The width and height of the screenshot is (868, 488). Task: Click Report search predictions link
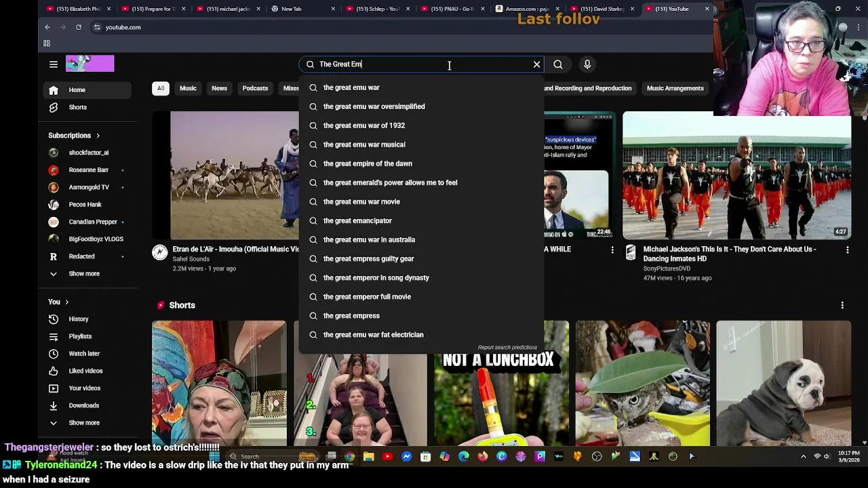pos(507,348)
